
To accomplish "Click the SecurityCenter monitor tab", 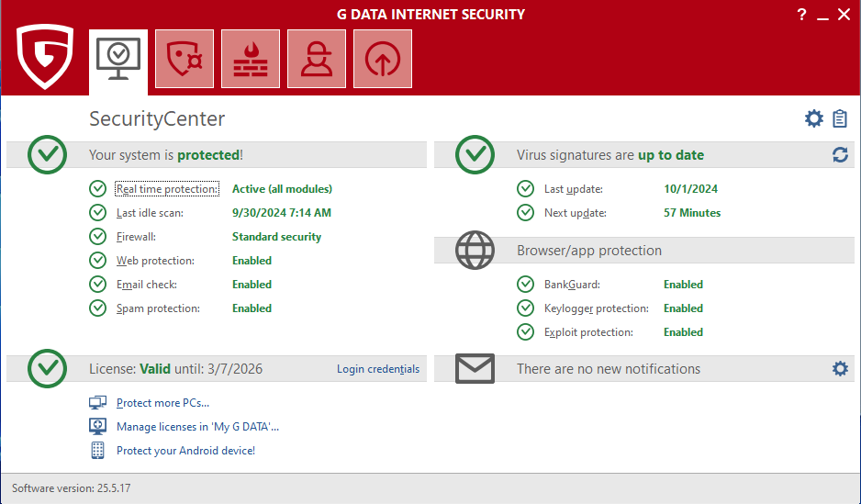I will coord(118,59).
